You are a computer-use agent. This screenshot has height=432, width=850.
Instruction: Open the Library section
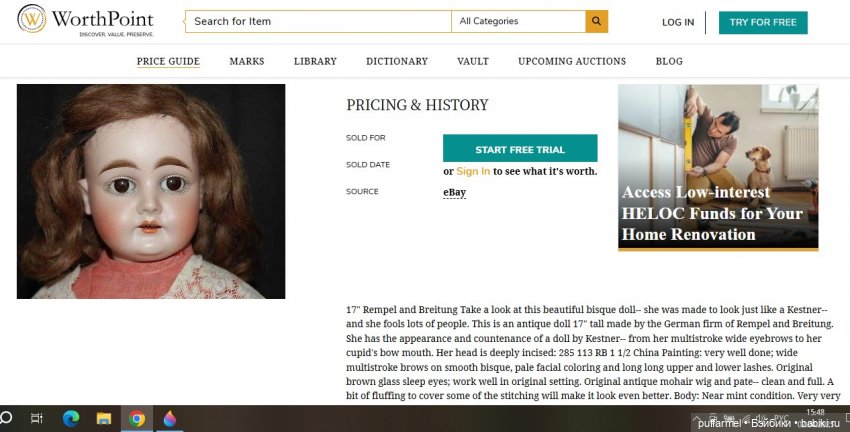click(315, 61)
